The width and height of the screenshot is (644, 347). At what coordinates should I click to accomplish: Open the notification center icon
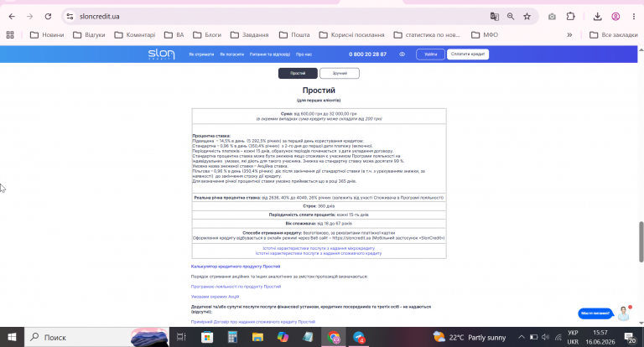click(x=630, y=338)
